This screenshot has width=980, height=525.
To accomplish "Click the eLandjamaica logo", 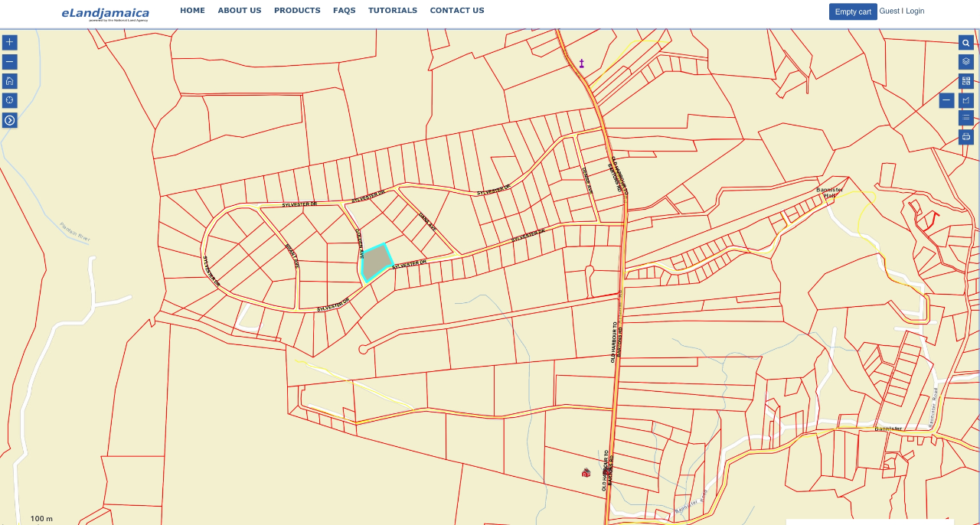I will point(106,13).
